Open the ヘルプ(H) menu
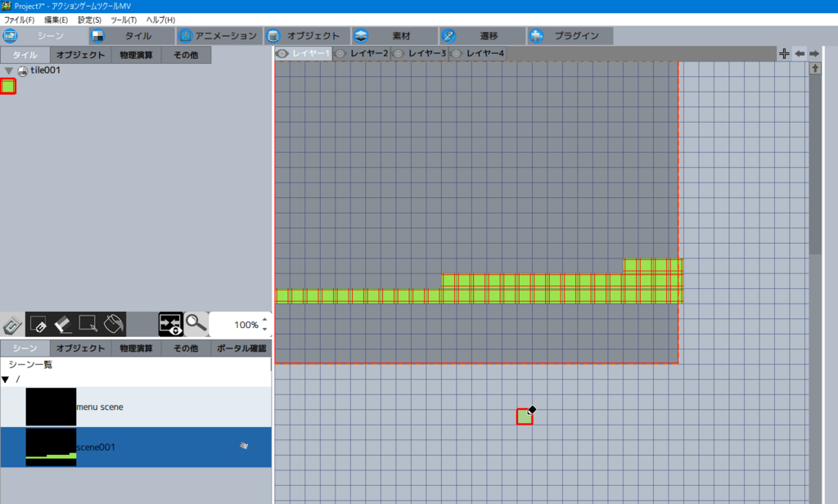Viewport: 838px width, 504px height. coord(160,20)
